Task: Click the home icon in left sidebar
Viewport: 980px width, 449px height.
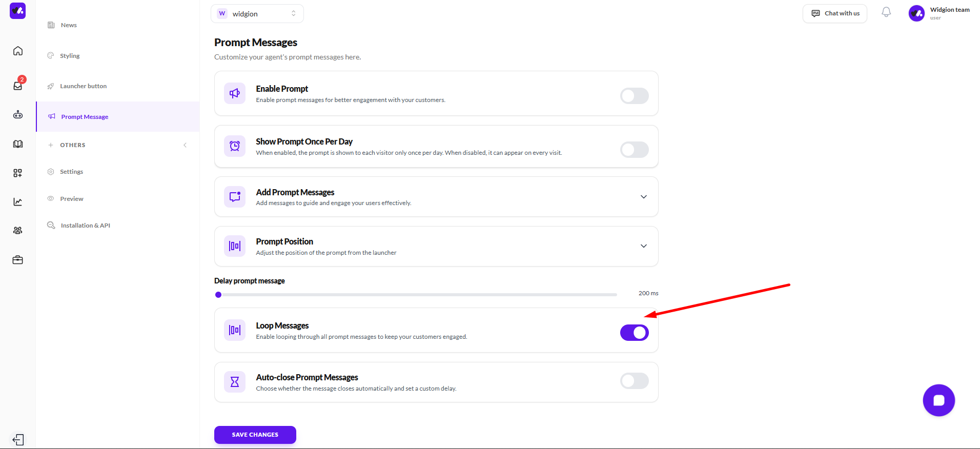Action: coord(18,51)
